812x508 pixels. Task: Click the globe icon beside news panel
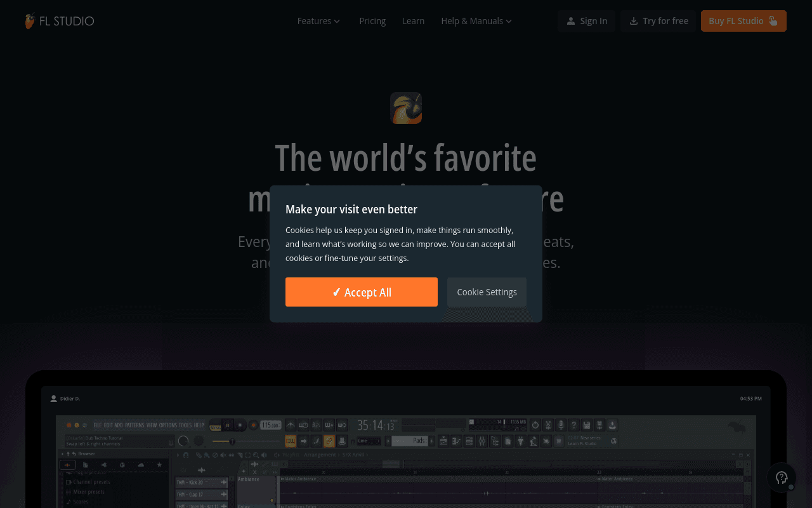pos(613,441)
